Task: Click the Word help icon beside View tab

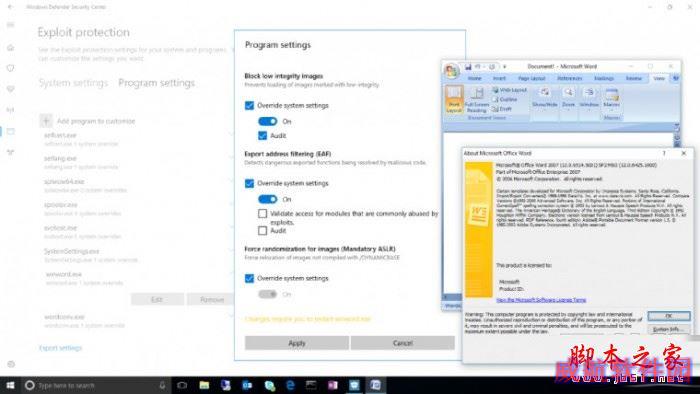Action: click(x=676, y=78)
